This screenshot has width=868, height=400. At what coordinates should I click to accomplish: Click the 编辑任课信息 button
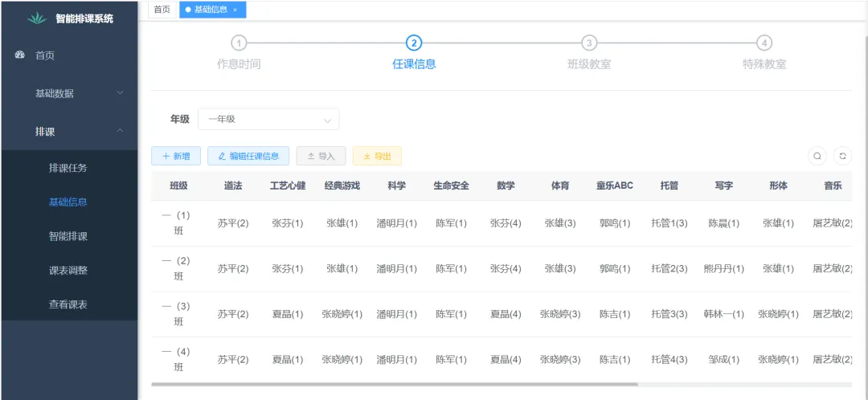coord(248,157)
